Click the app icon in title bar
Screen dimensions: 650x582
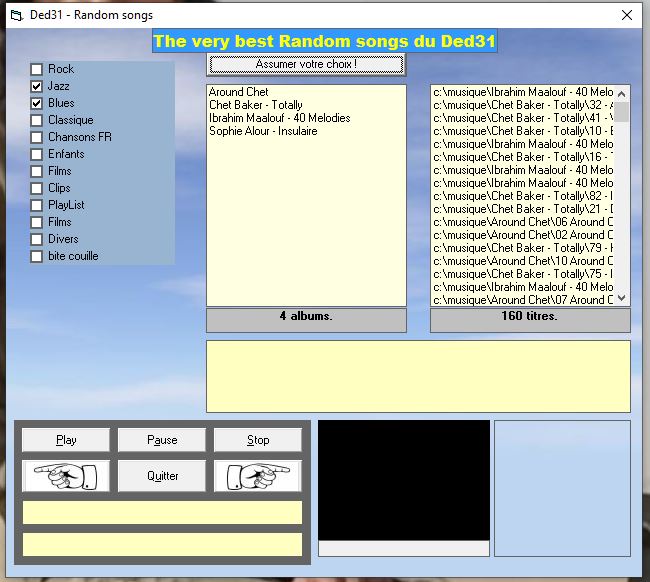pos(15,15)
